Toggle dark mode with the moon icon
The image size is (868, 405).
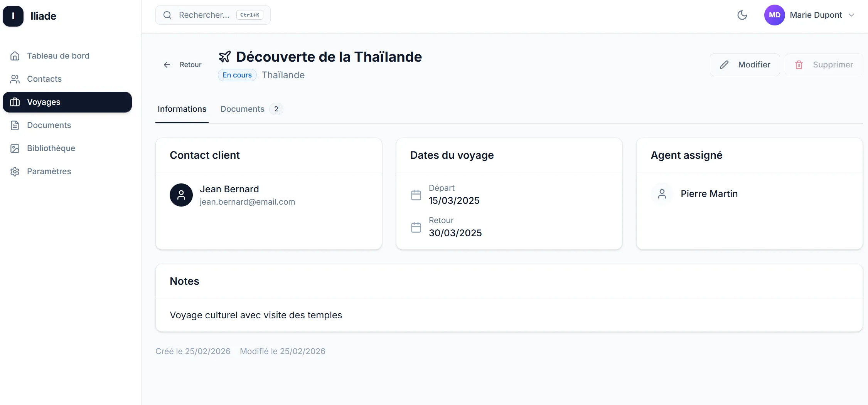pos(742,15)
